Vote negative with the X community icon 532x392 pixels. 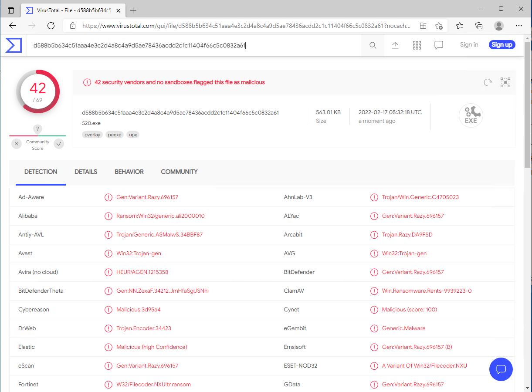click(x=17, y=144)
